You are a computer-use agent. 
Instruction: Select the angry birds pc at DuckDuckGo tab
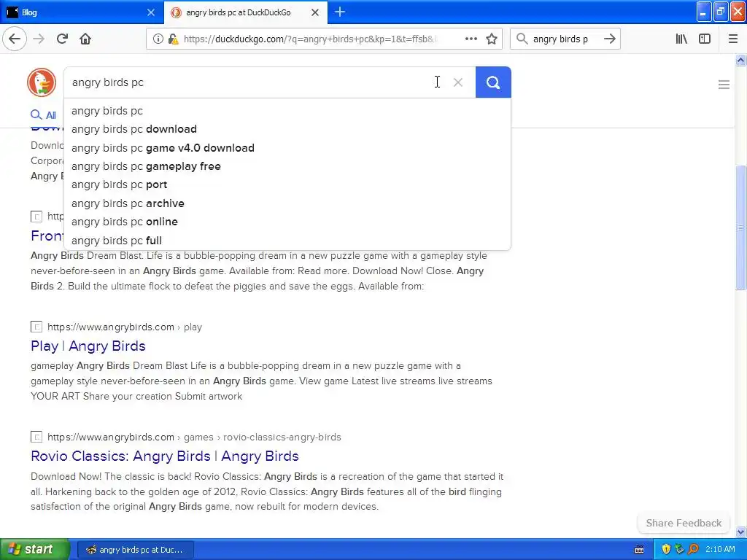click(x=245, y=12)
